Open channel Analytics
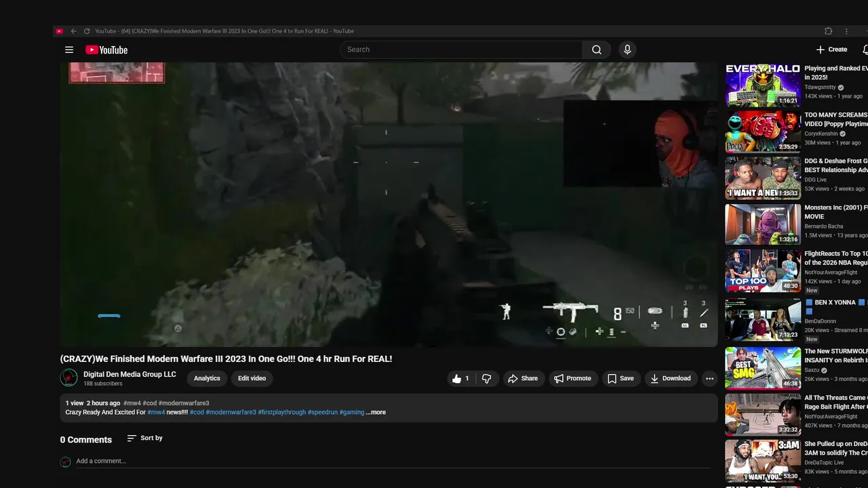 pos(207,378)
